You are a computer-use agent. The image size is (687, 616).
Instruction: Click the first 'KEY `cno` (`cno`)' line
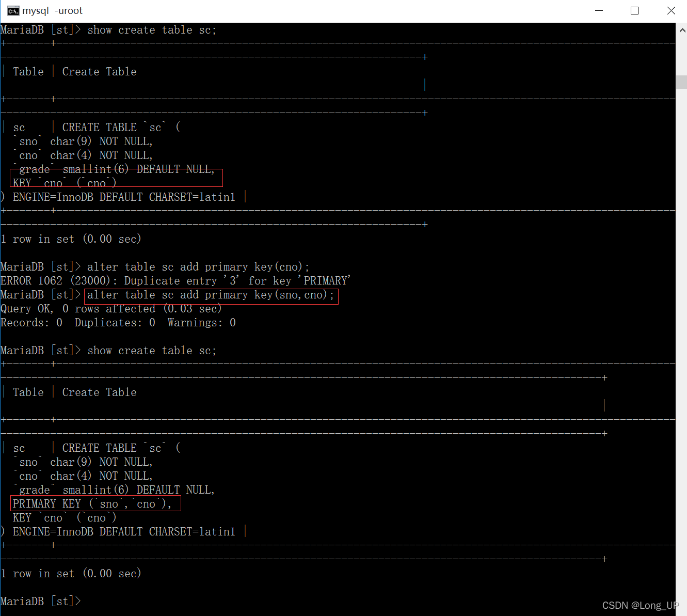pyautogui.click(x=65, y=183)
